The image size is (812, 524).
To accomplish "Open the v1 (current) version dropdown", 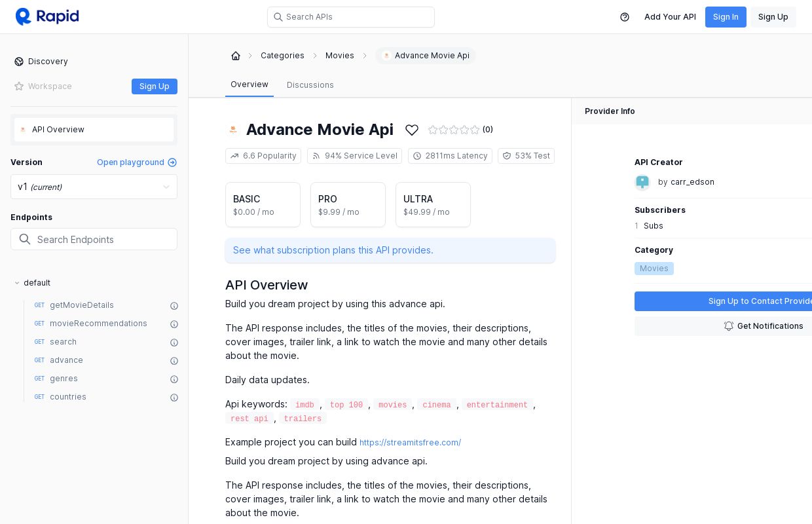I will 94,187.
